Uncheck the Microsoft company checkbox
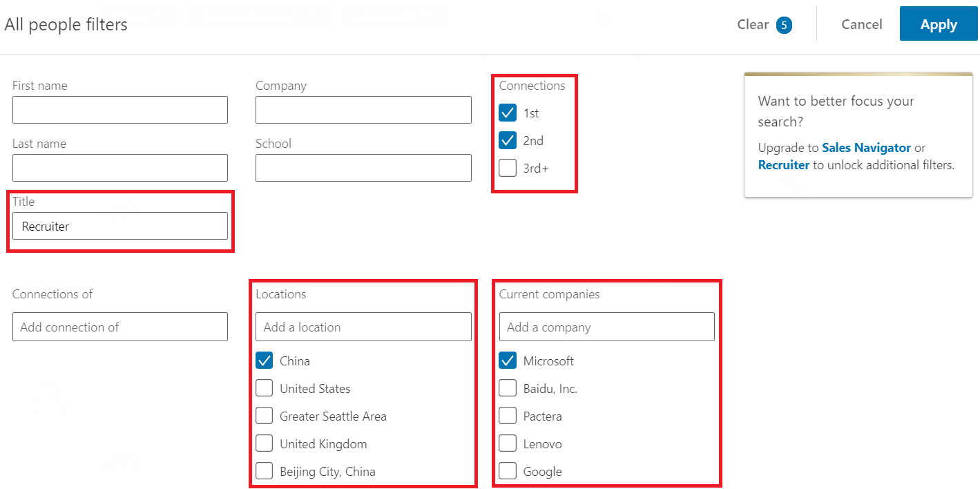This screenshot has width=980, height=489. (508, 361)
